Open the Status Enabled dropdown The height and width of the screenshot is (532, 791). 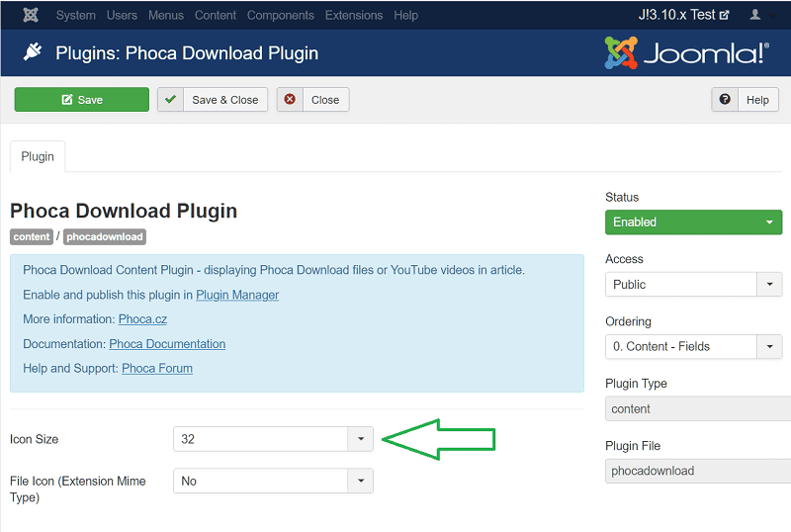tap(693, 222)
